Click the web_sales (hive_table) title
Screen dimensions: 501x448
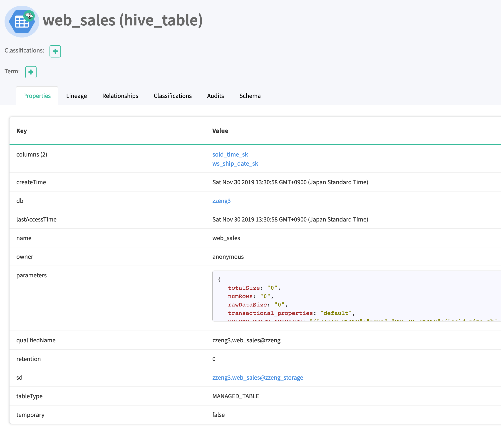pos(123,20)
